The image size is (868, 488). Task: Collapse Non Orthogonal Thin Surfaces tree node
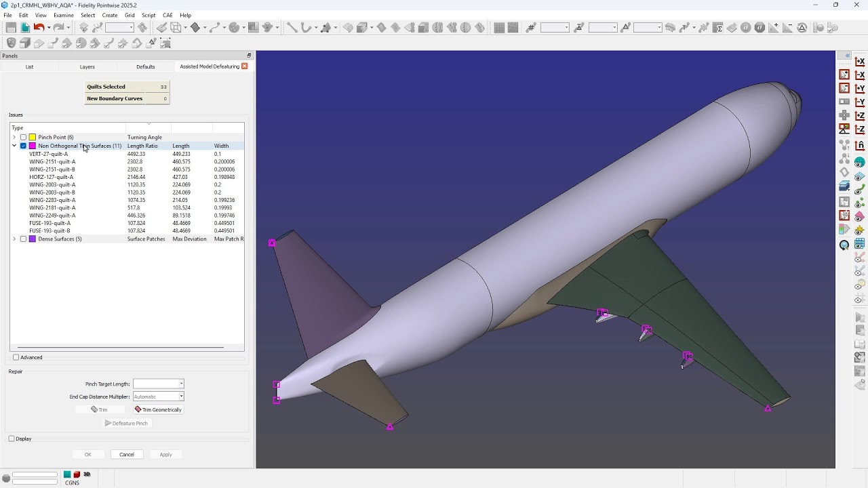[x=14, y=146]
